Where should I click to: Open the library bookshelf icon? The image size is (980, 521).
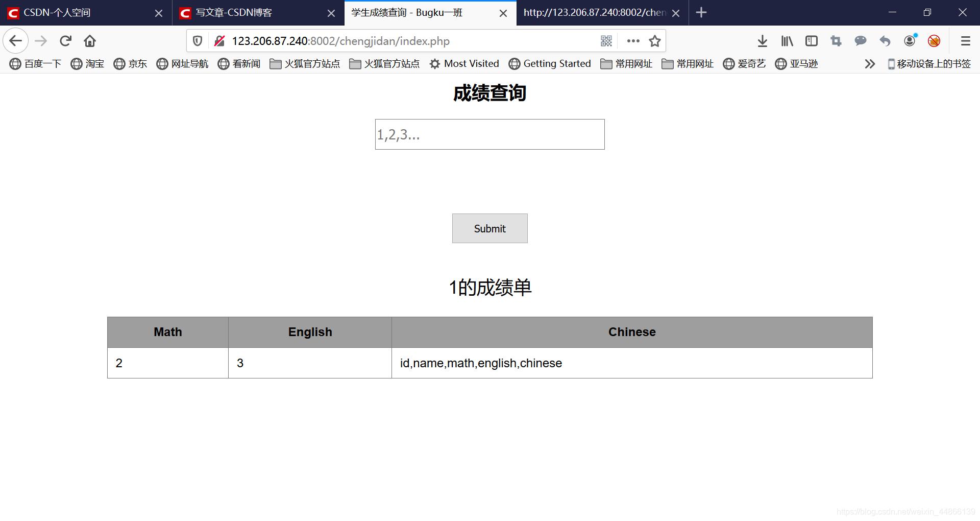click(787, 41)
